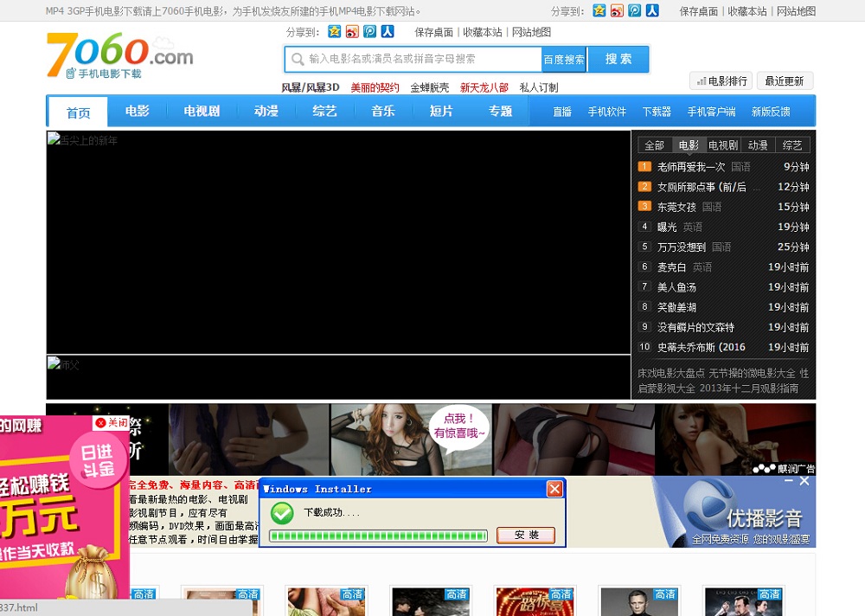
Task: Open the 手机客户端 link
Action: (711, 112)
